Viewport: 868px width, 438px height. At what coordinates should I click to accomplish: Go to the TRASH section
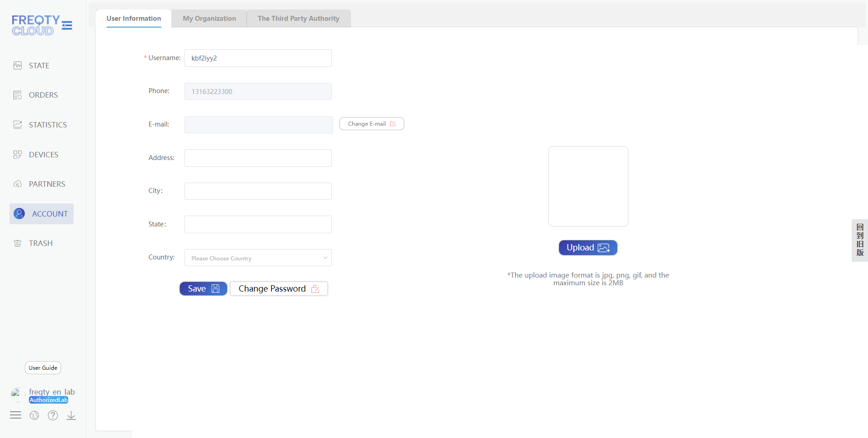pos(41,243)
